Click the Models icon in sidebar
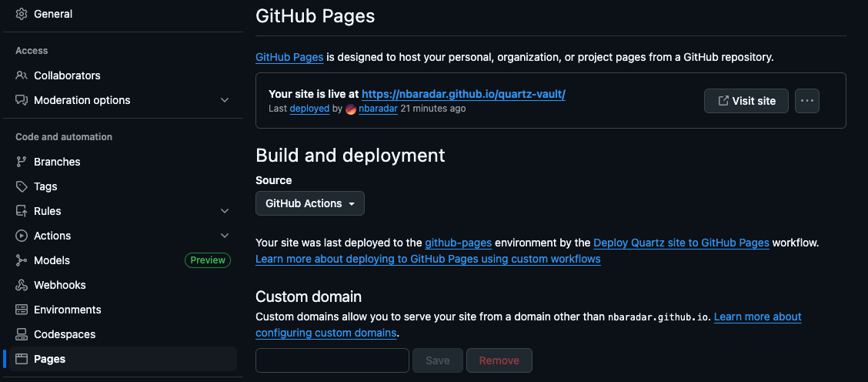Viewport: 868px width, 382px height. (x=22, y=260)
